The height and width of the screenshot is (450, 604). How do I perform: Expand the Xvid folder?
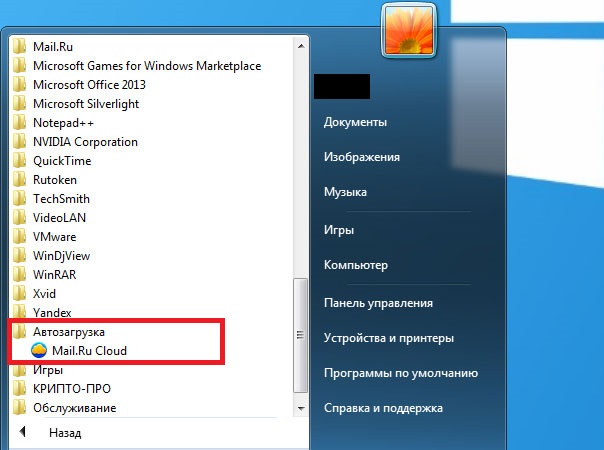44,294
